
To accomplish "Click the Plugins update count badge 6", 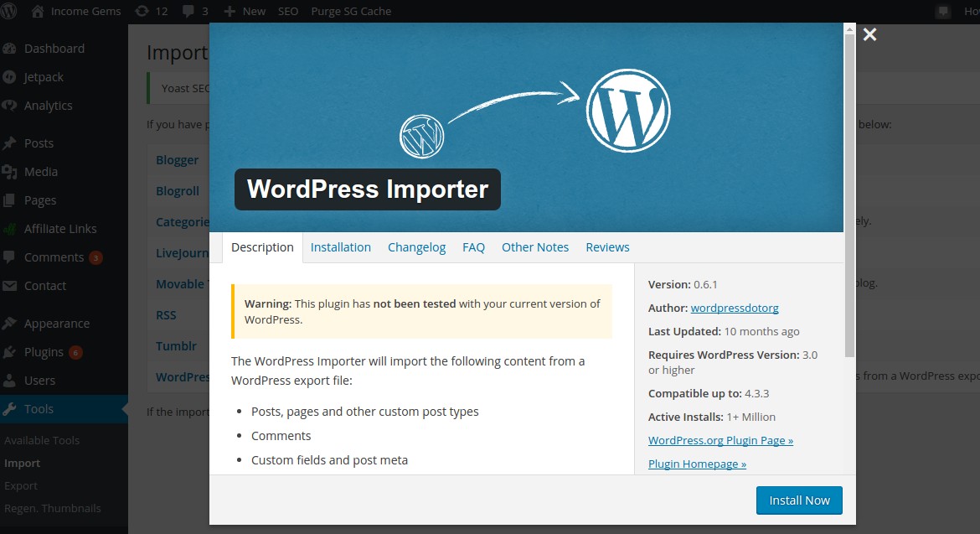I will [75, 353].
